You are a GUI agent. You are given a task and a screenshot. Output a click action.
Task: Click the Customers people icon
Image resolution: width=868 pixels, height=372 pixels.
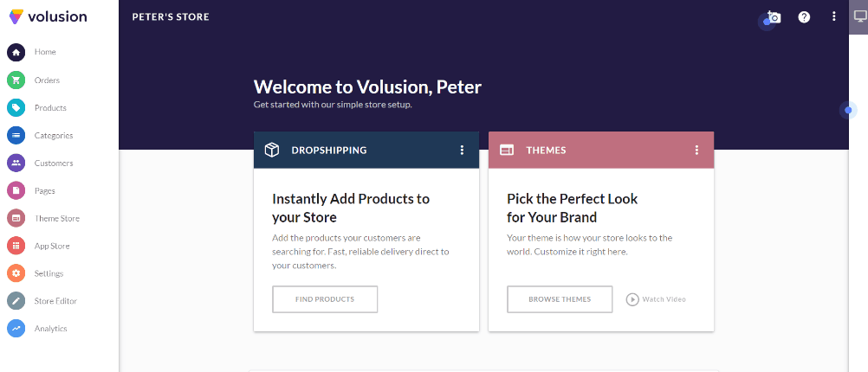point(16,163)
